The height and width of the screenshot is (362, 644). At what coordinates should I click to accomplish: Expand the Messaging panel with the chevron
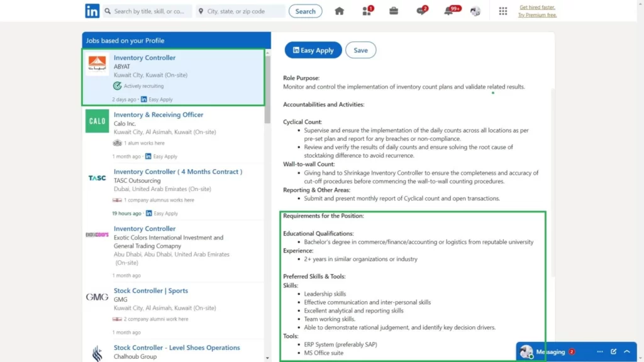pos(627,352)
